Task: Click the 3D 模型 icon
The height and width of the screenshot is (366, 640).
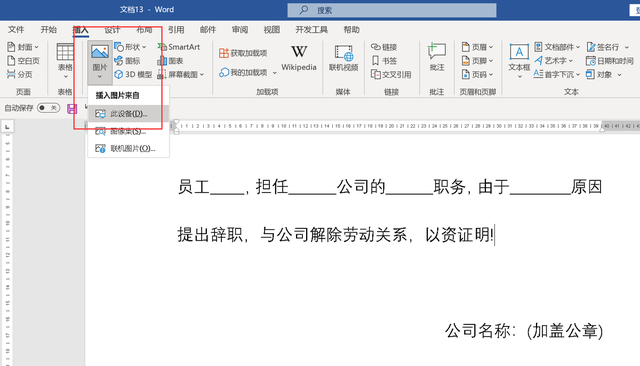Action: pyautogui.click(x=118, y=74)
